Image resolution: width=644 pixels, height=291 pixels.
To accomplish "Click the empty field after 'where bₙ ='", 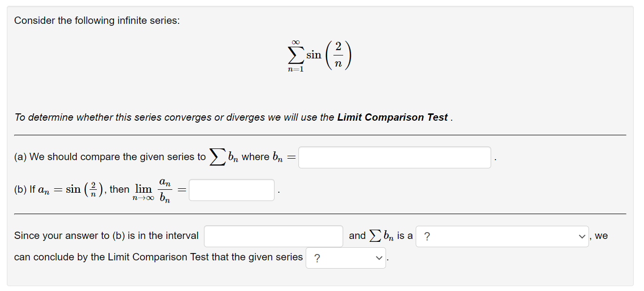I will [394, 157].
